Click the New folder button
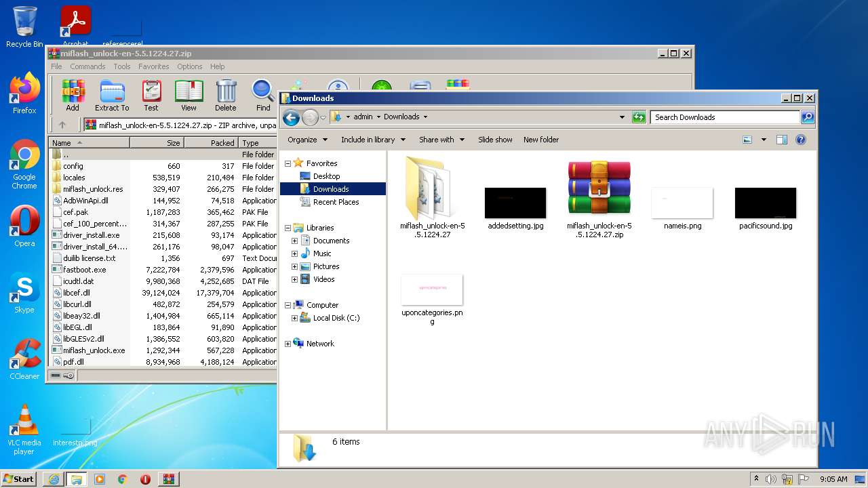Image resolution: width=868 pixels, height=488 pixels. coord(541,140)
